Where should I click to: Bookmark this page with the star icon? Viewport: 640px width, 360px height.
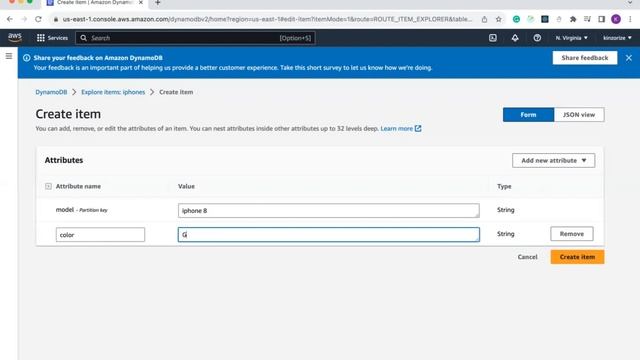498,19
